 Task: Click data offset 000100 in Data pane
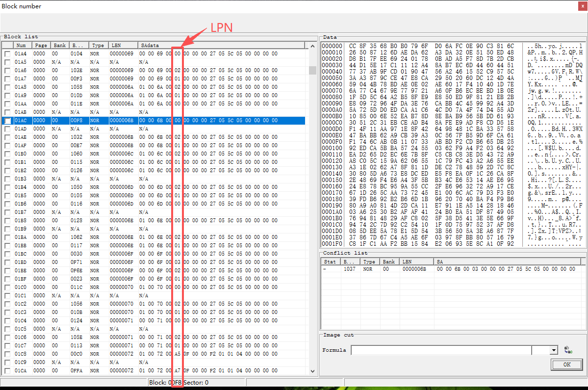[x=332, y=148]
